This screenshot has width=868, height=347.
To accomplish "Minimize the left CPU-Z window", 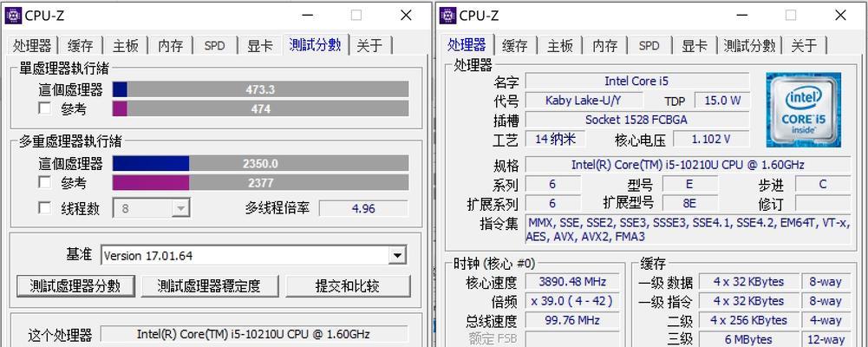I will [306, 16].
